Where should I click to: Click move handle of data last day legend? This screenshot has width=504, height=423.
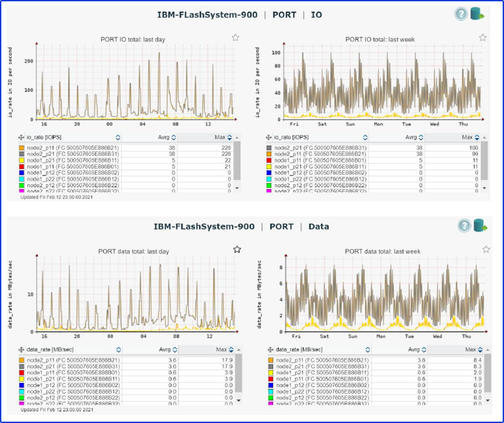(22, 349)
